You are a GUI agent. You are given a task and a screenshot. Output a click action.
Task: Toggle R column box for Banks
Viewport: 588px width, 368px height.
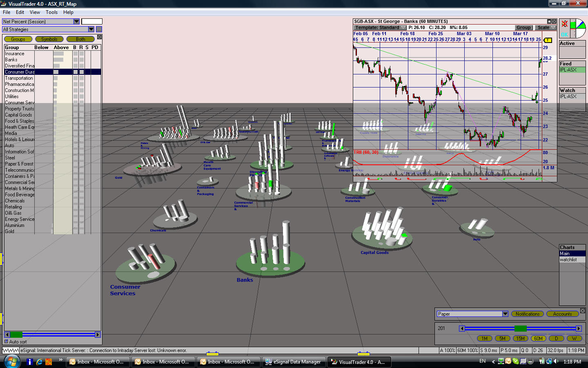click(82, 60)
